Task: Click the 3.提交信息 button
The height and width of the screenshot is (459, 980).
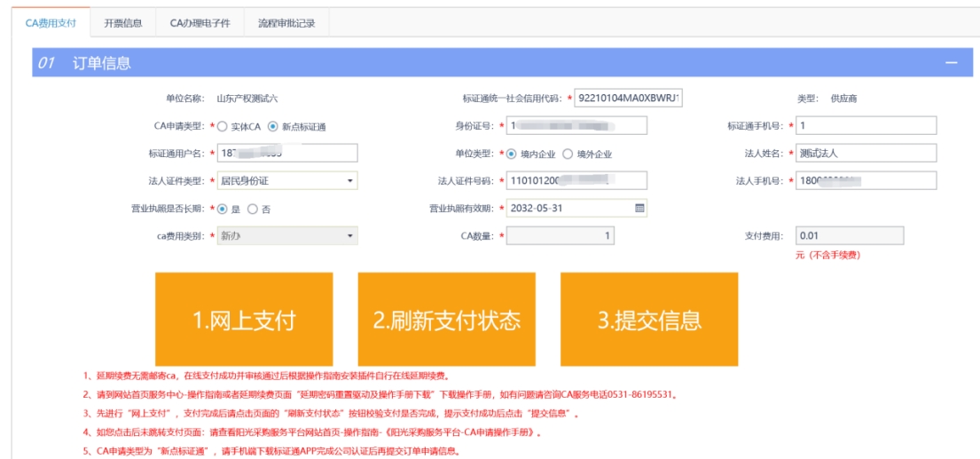Action: point(649,319)
